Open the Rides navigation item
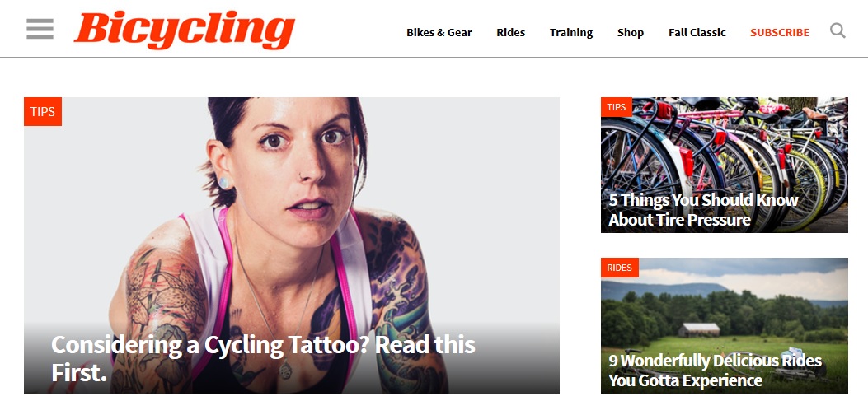This screenshot has width=868, height=415. 510,33
